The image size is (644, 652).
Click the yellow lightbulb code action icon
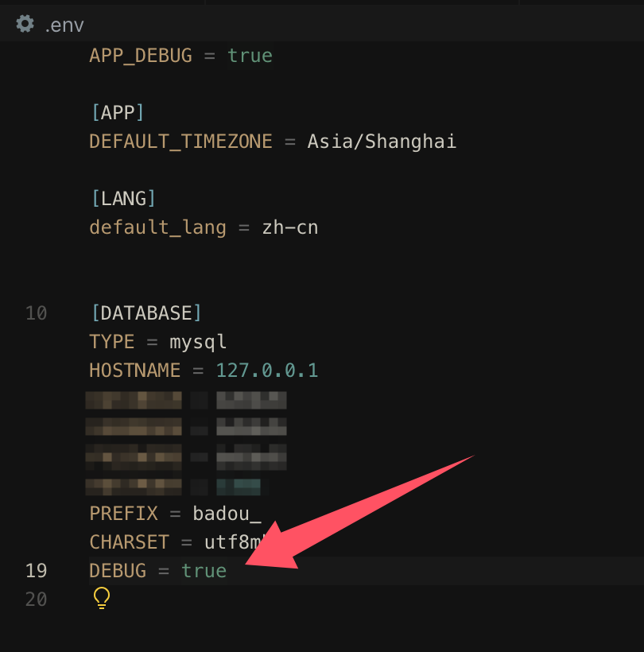coord(102,598)
